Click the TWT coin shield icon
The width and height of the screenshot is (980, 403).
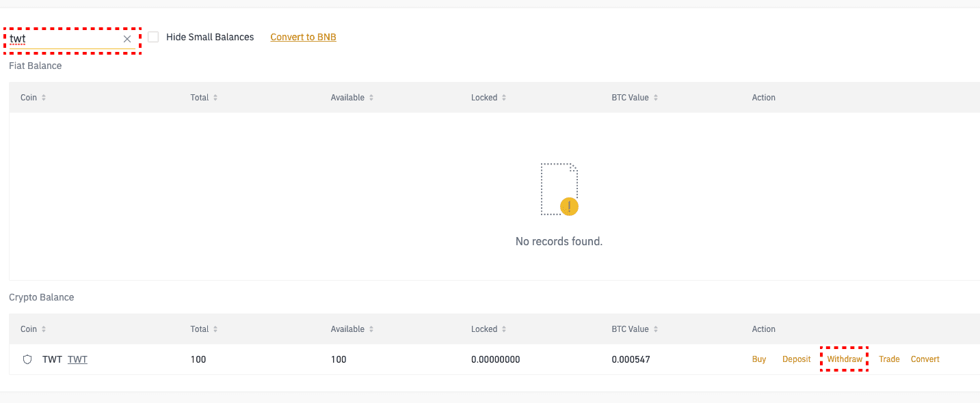tap(27, 359)
